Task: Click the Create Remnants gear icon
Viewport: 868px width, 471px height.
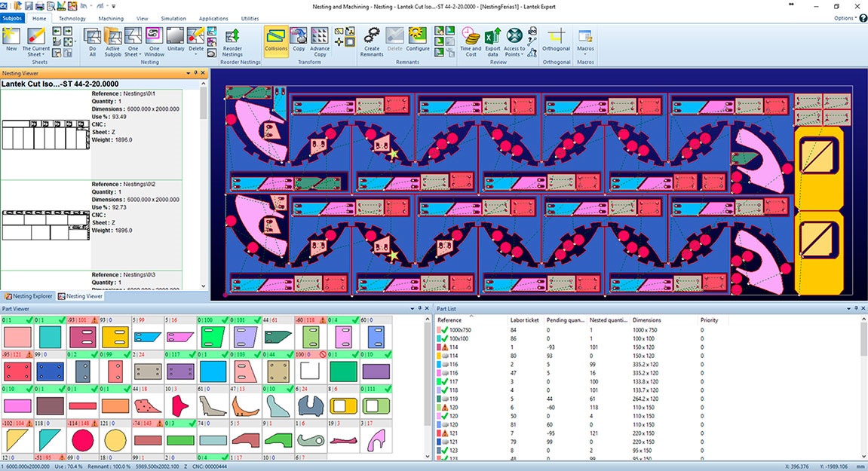Action: pyautogui.click(x=372, y=36)
